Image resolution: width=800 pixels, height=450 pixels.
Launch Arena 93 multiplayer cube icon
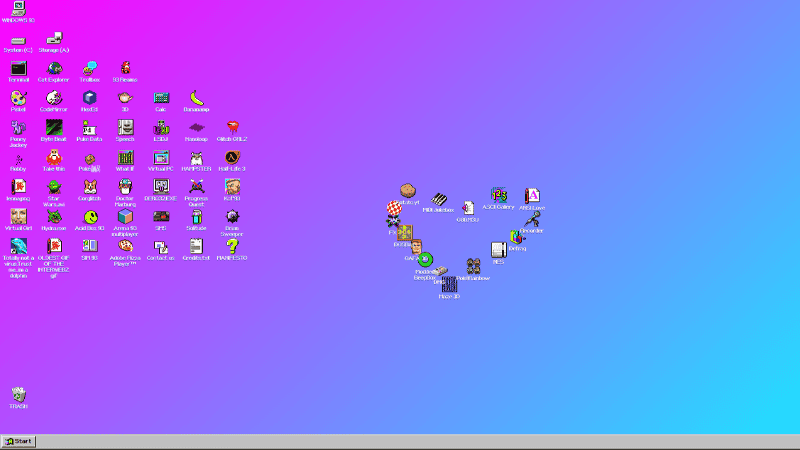125,216
